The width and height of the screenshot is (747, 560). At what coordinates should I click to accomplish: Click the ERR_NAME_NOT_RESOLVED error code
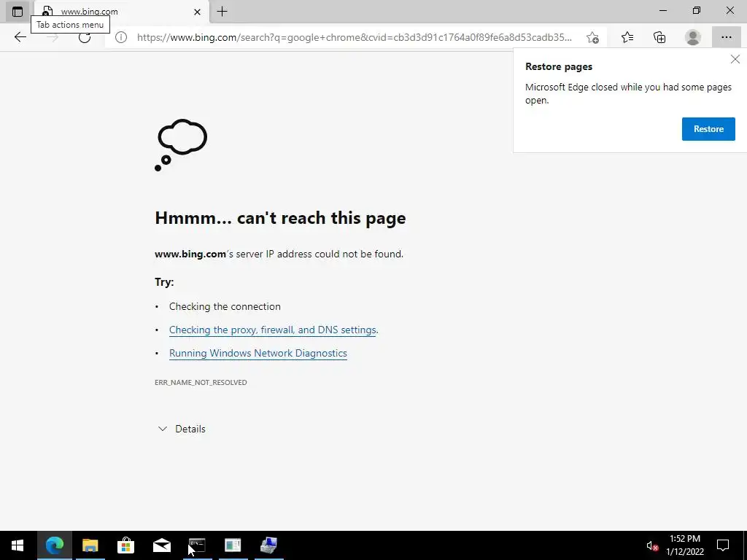pos(201,382)
